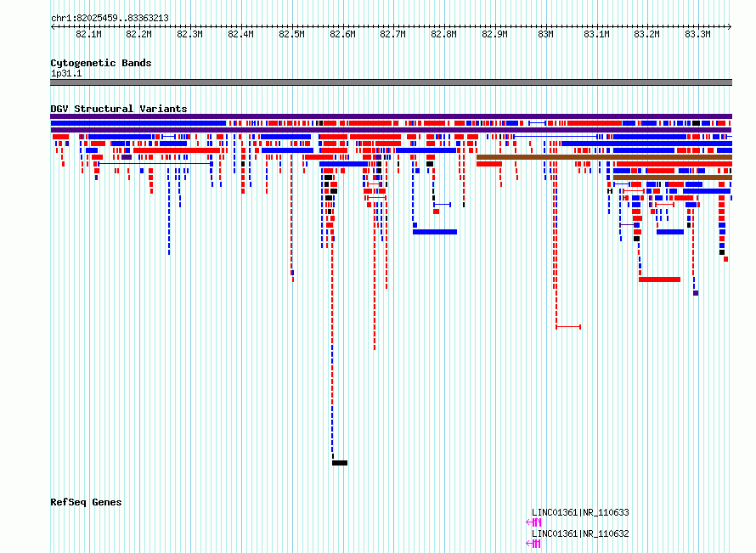
Task: Click the 82.6M scale tick label
Action: 342,34
